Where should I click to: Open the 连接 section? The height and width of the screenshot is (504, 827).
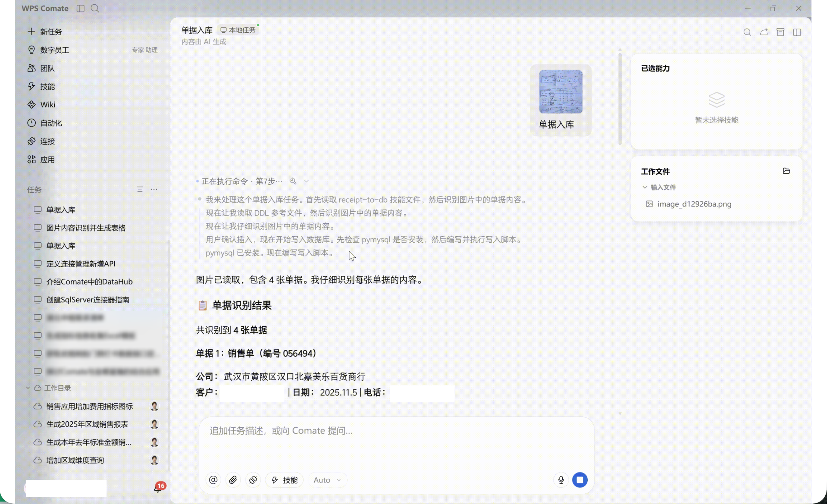pos(41,141)
